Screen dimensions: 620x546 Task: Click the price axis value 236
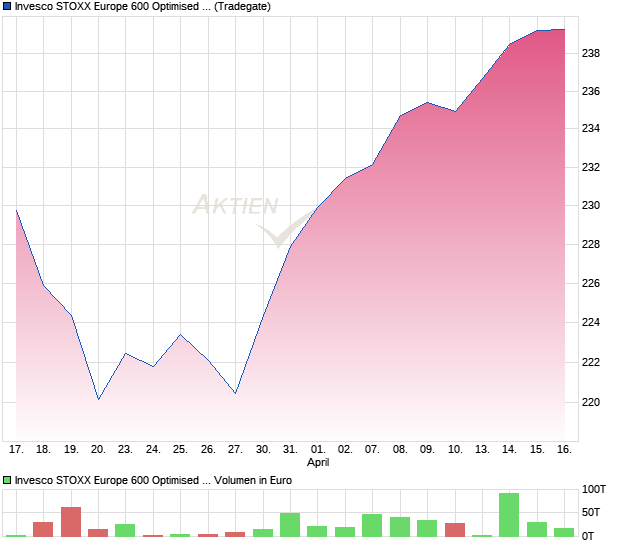tap(591, 91)
